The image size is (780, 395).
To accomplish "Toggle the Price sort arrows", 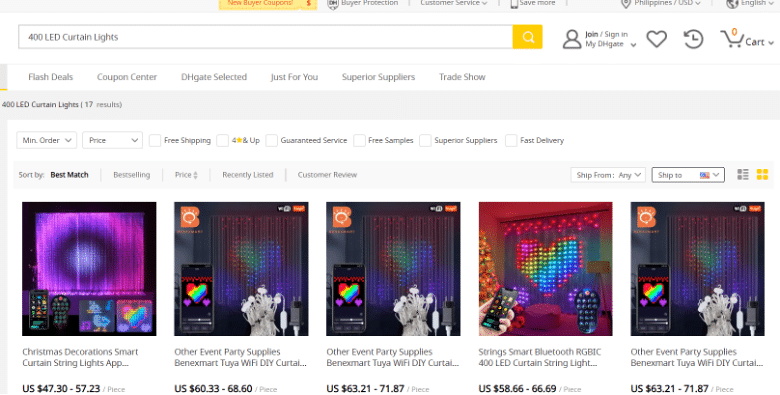I will tap(195, 175).
